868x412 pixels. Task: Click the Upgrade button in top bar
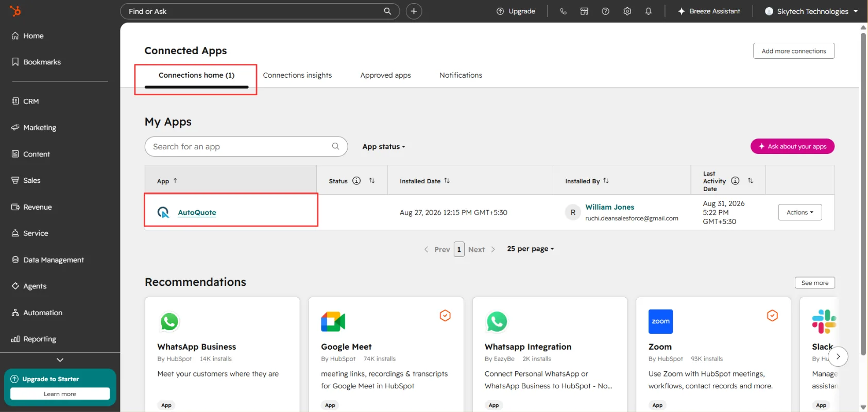pos(516,11)
